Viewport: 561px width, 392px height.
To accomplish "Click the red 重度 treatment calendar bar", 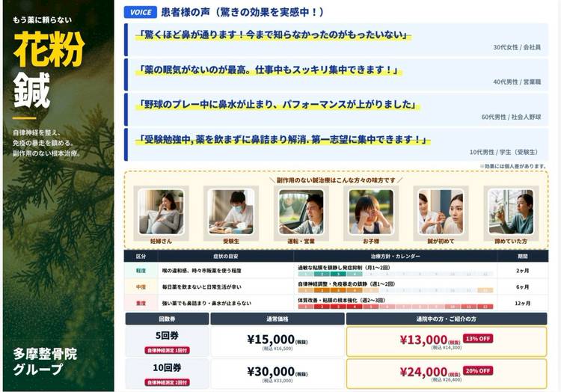I will click(x=394, y=307).
